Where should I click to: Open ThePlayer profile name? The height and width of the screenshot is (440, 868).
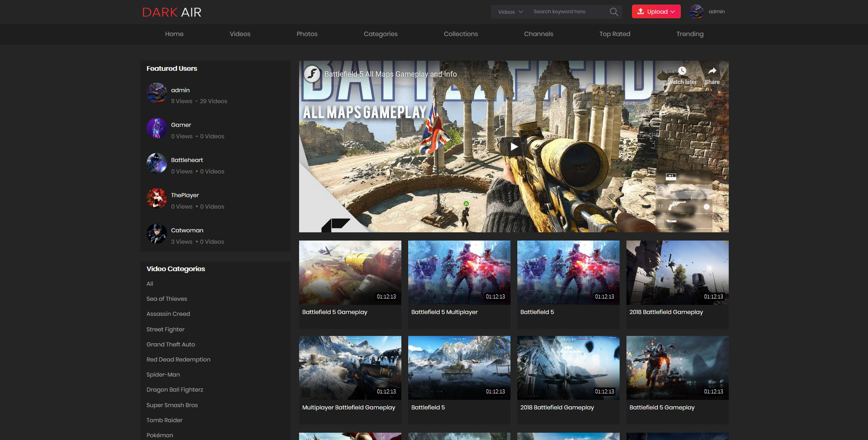[x=184, y=195]
